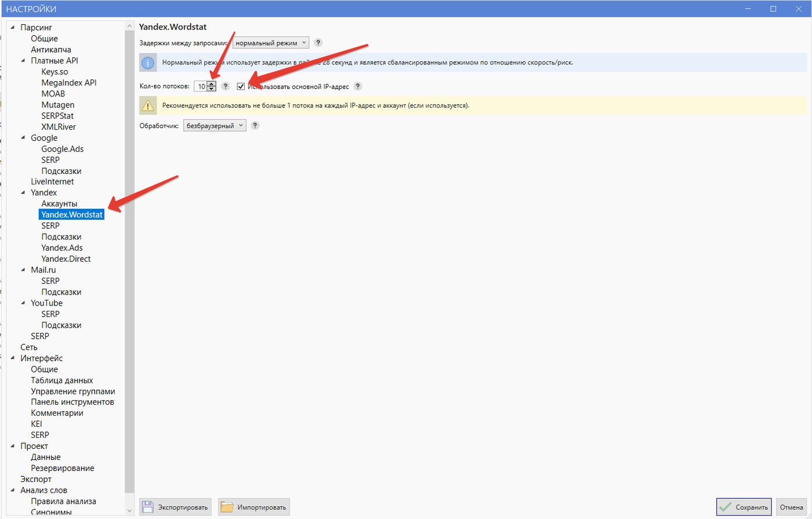Viewport: 812px width, 519px height.
Task: Select Google.Ads in the settings tree
Action: click(63, 149)
